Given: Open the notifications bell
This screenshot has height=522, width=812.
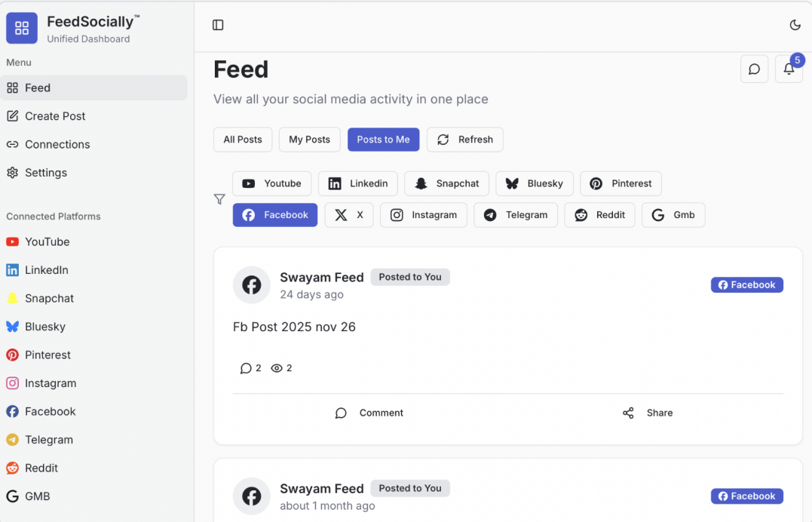Looking at the screenshot, I should click(789, 69).
